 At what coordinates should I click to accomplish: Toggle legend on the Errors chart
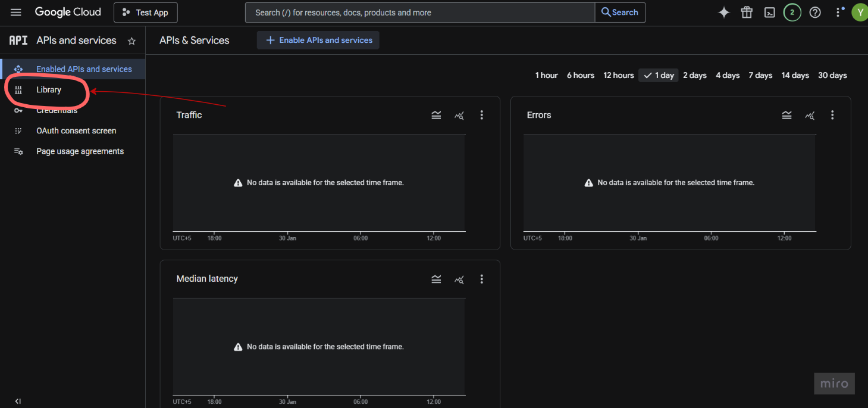(x=786, y=116)
